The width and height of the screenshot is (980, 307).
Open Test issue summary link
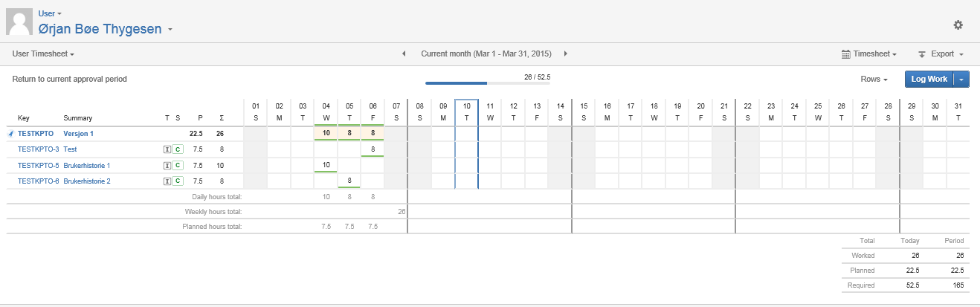click(x=71, y=149)
